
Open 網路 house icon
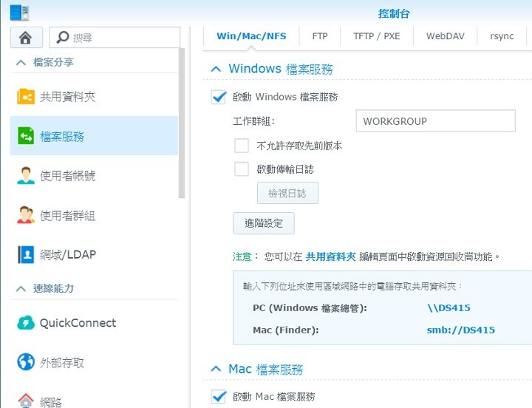click(26, 401)
